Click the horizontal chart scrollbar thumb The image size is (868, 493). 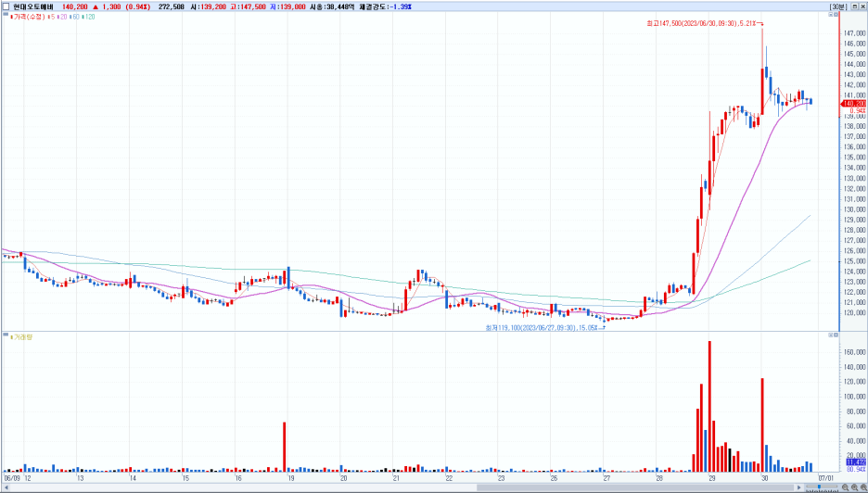pos(635,487)
